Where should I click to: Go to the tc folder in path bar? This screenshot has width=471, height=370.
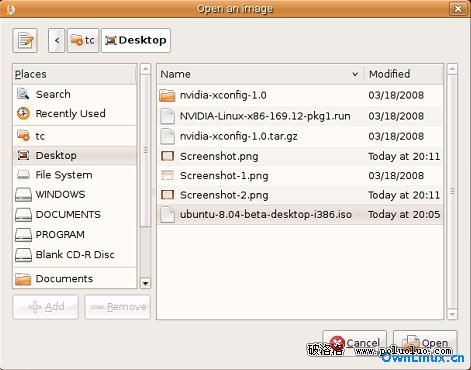tap(83, 41)
